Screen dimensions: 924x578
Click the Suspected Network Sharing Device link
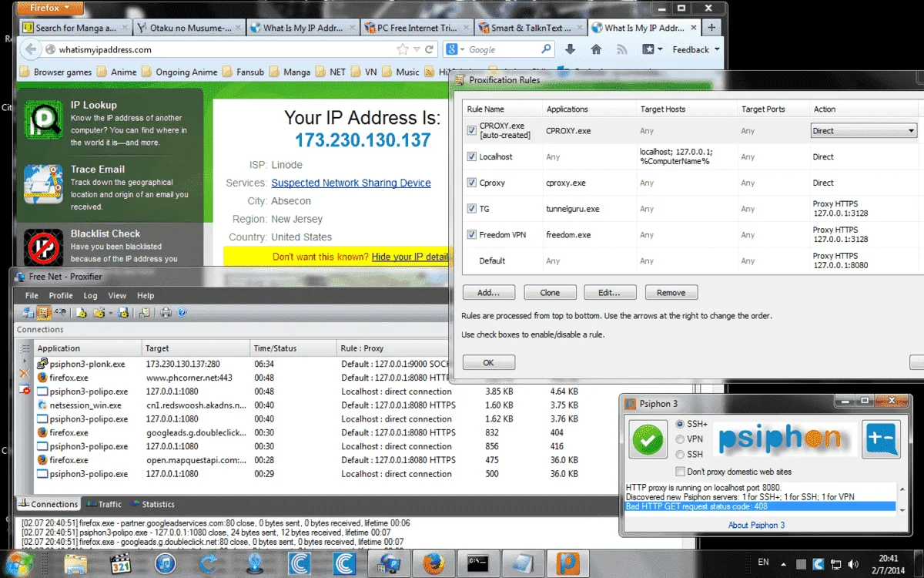point(351,183)
